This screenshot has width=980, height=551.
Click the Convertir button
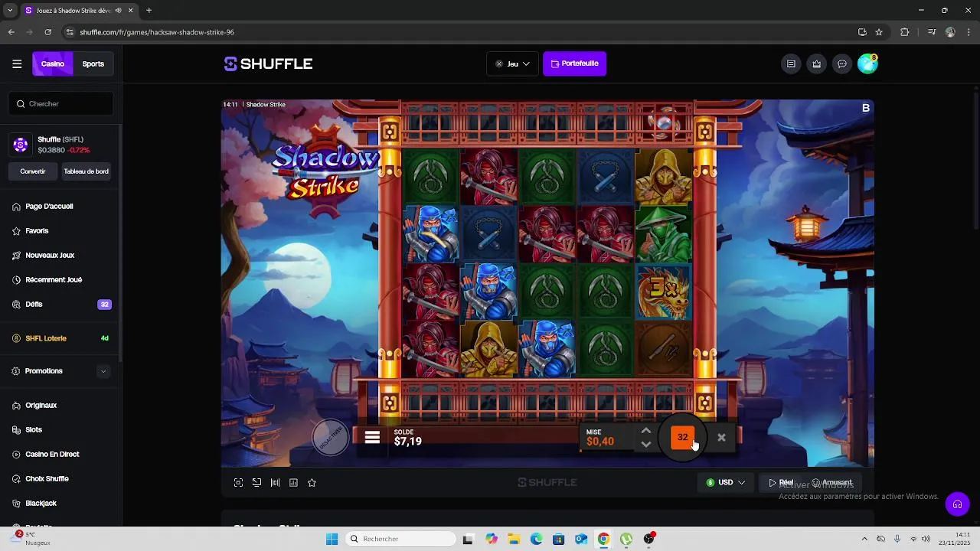coord(33,171)
